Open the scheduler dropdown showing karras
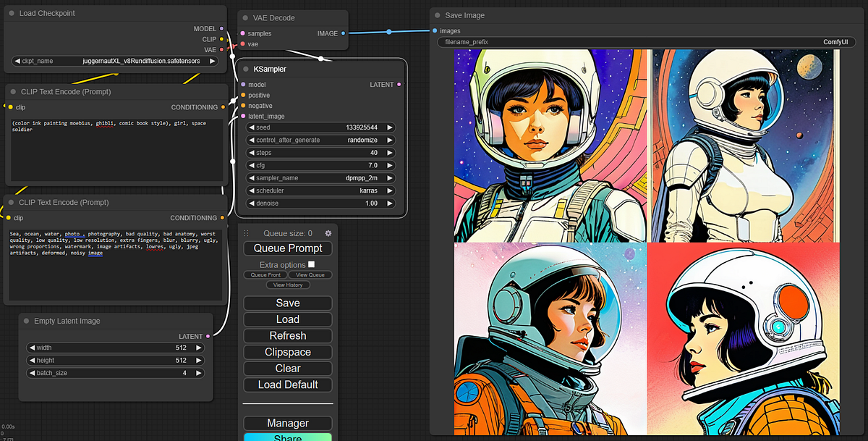 coord(319,190)
